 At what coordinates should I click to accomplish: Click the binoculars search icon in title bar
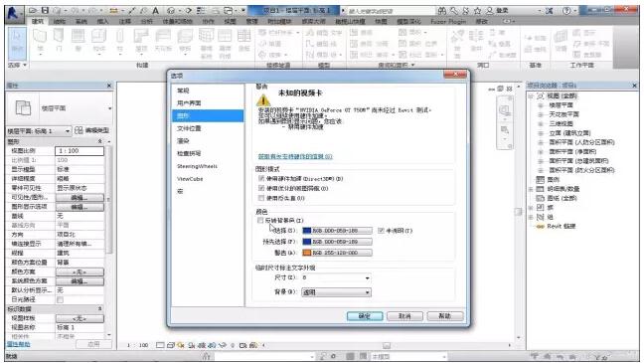click(x=442, y=11)
